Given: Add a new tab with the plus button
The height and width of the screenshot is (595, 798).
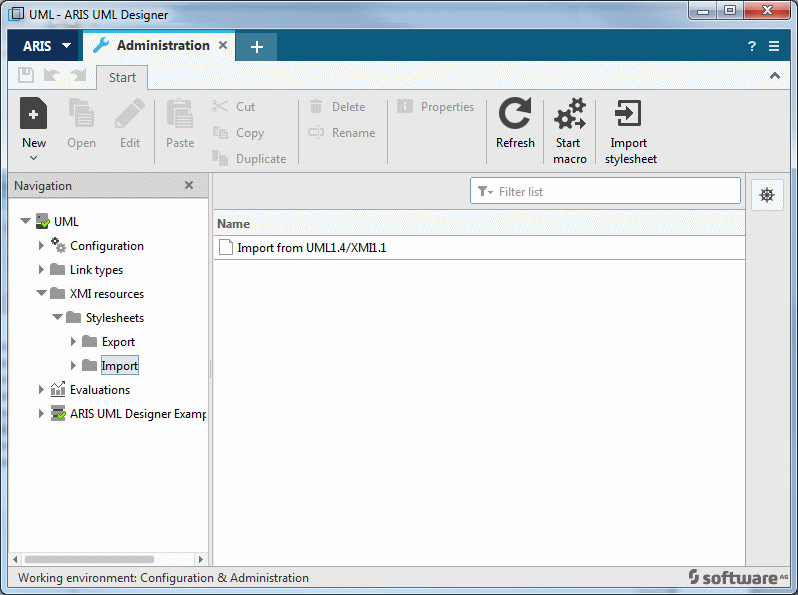Looking at the screenshot, I should coord(256,47).
